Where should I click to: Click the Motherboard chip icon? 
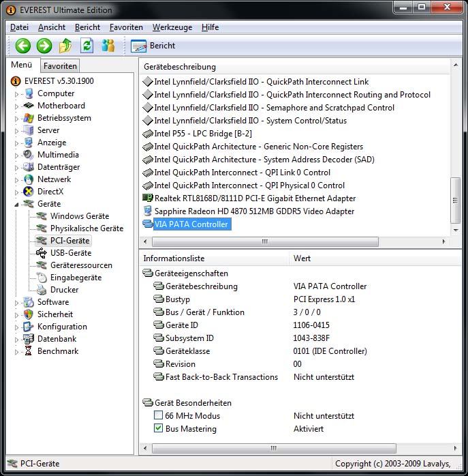[x=29, y=106]
